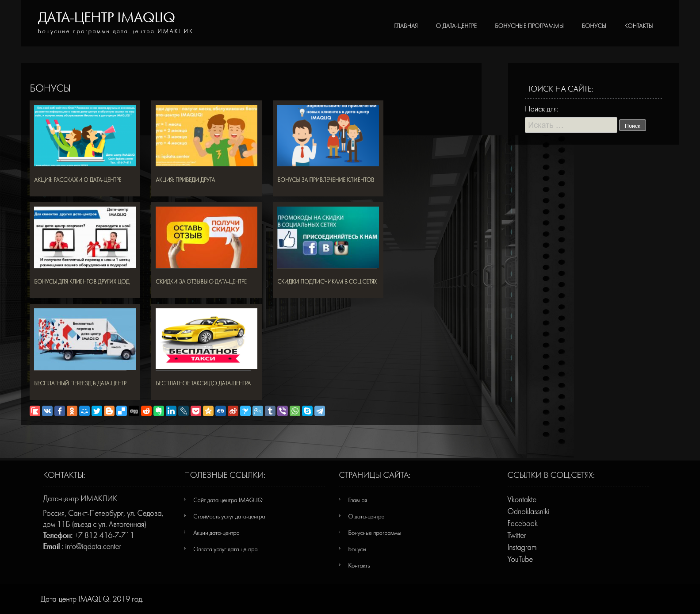This screenshot has width=700, height=614.
Task: Click АКЦИЯ: ПРИВЕДИ ДРУГА title link
Action: click(185, 180)
